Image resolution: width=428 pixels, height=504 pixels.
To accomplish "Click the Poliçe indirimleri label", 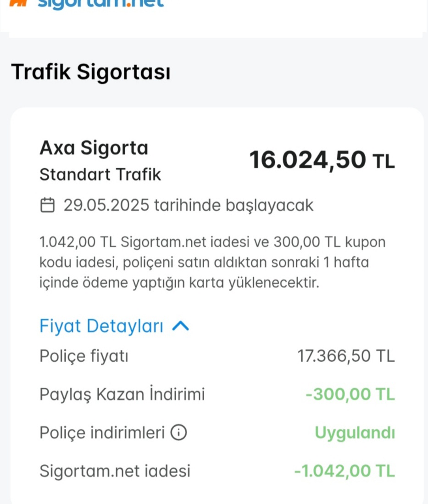I will click(x=102, y=433).
